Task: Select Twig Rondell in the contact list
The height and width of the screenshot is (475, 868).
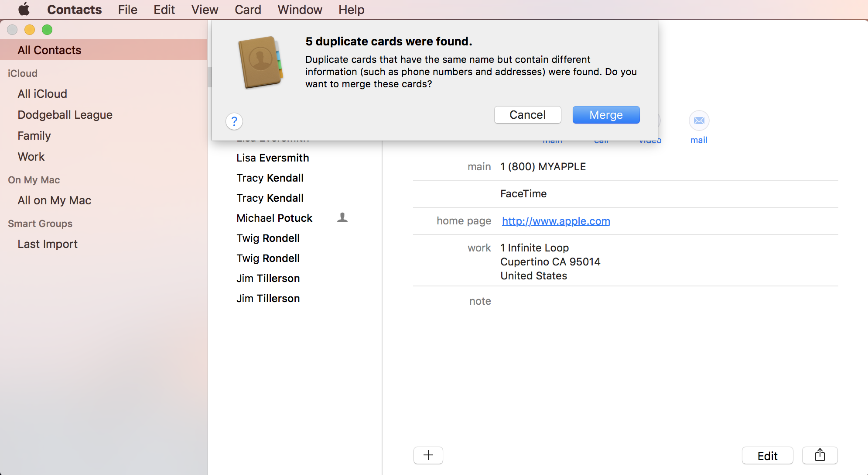Action: point(268,238)
